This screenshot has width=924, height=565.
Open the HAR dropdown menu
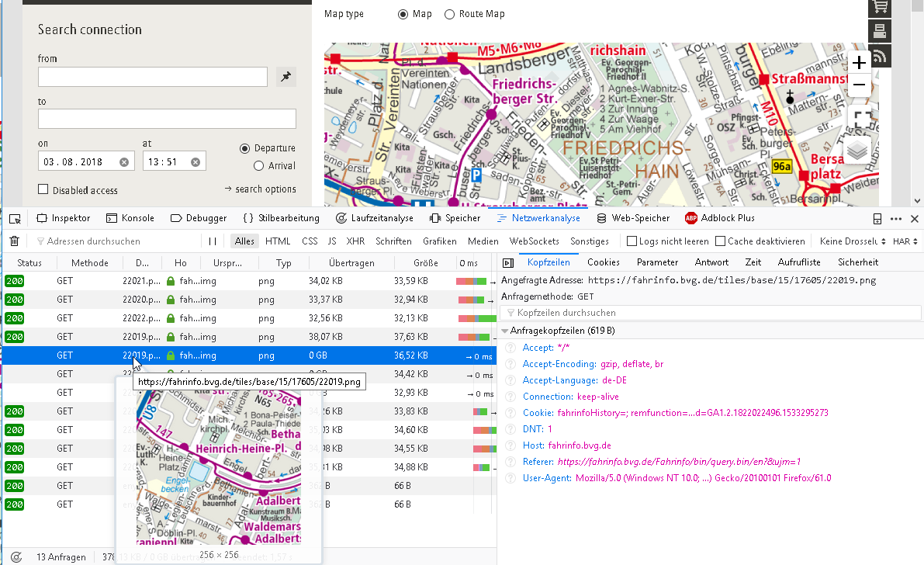905,241
